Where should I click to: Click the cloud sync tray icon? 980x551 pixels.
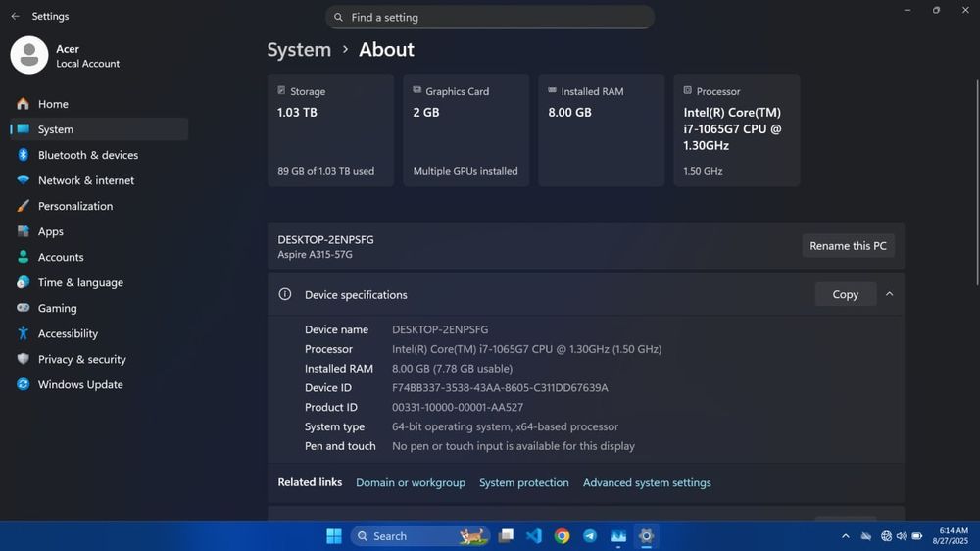click(x=866, y=536)
